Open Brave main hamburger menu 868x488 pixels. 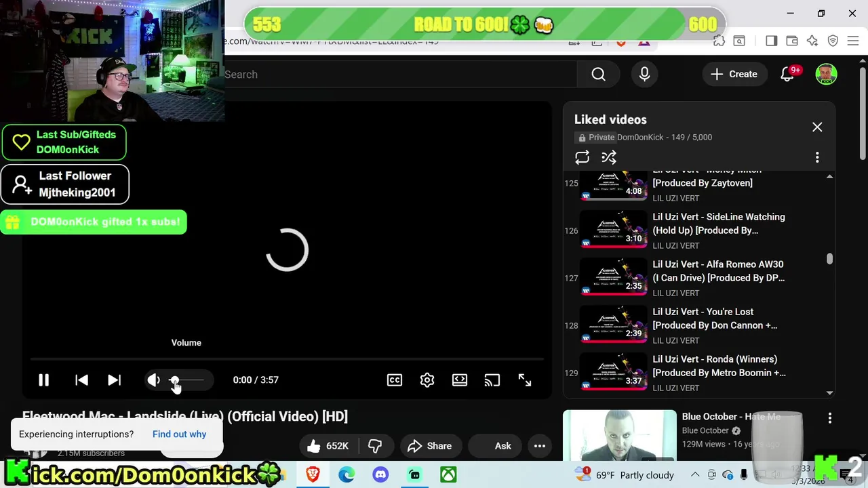click(853, 41)
